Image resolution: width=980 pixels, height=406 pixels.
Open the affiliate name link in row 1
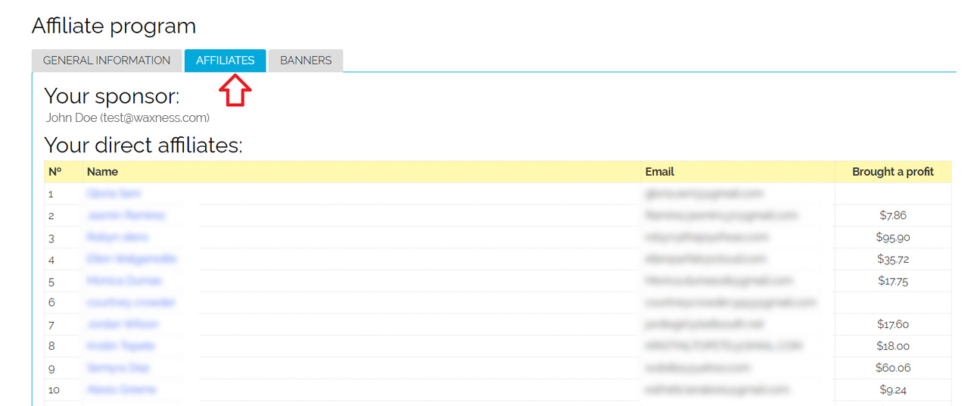click(112, 194)
